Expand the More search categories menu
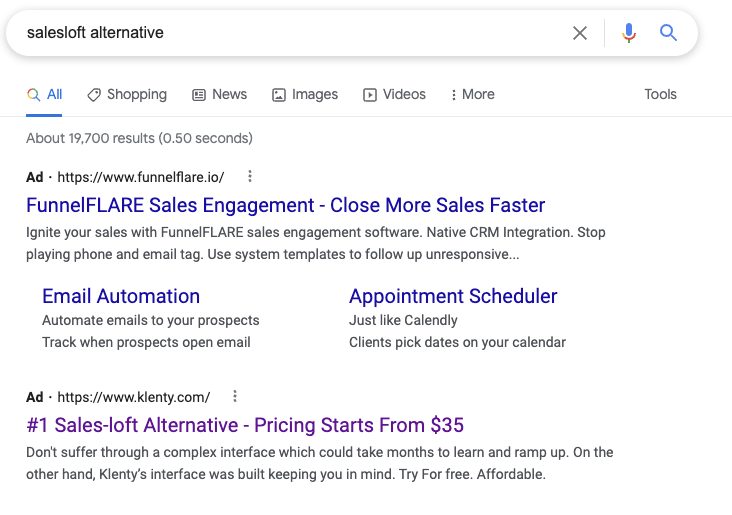This screenshot has height=515, width=732. (x=472, y=94)
